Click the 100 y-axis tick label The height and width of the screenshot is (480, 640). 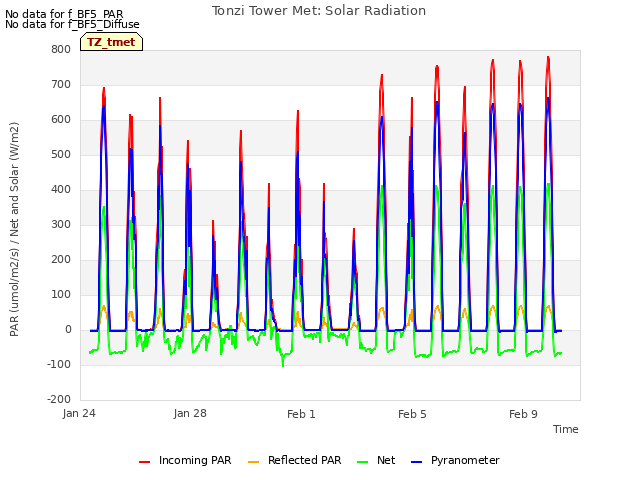point(61,294)
